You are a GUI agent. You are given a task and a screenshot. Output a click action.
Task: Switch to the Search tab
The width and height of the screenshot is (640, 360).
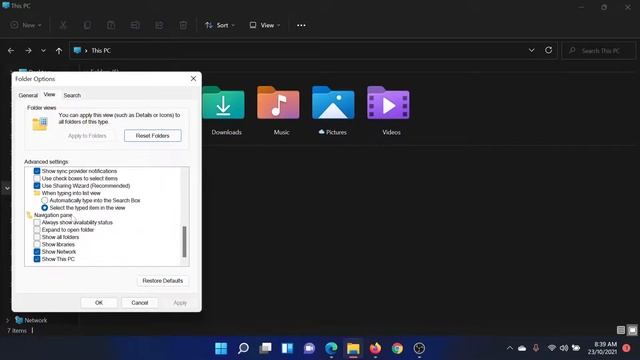click(x=72, y=95)
